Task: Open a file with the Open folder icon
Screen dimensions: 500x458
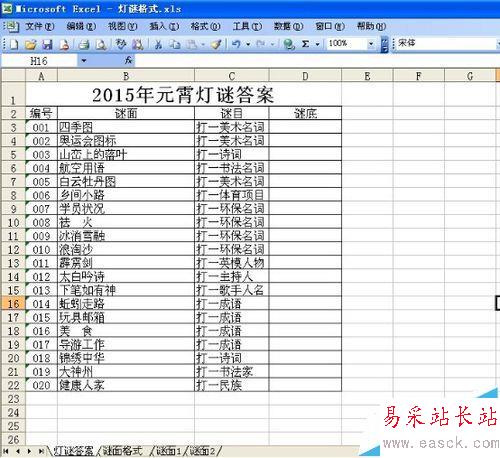Action: [x=30, y=44]
